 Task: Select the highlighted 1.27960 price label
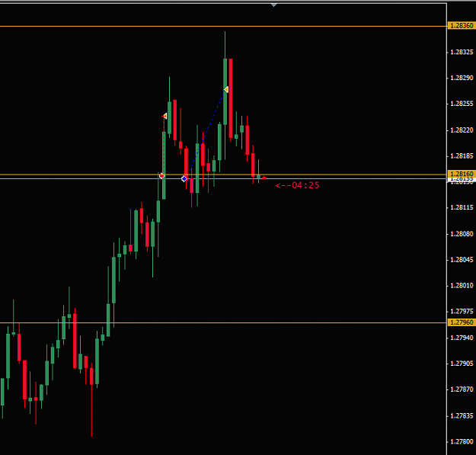coord(462,322)
